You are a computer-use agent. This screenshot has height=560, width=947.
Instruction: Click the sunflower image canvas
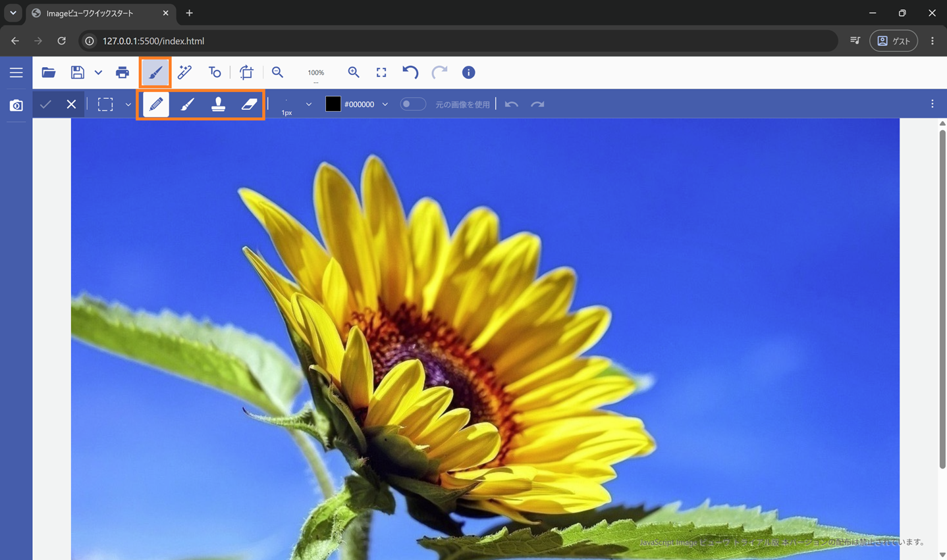485,339
